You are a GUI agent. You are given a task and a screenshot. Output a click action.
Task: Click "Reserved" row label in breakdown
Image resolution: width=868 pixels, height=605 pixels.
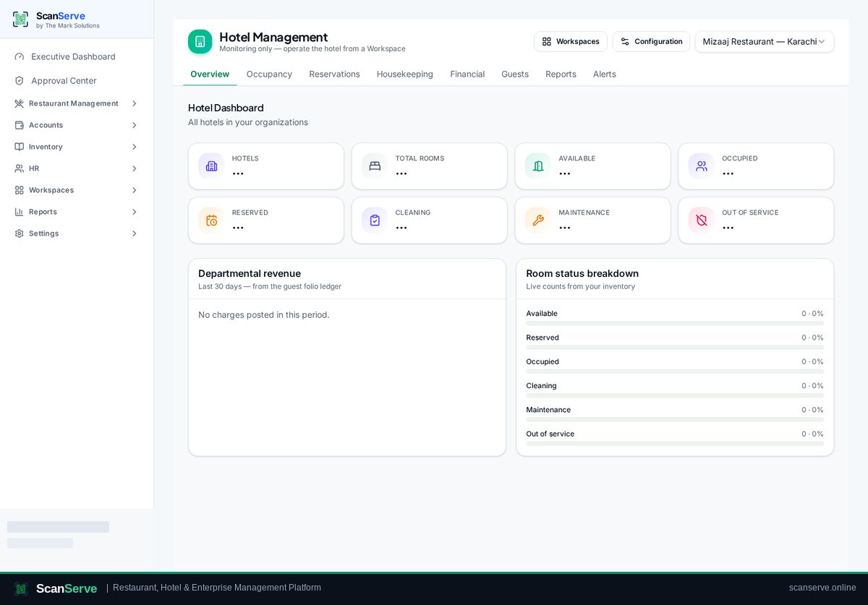[x=542, y=338]
